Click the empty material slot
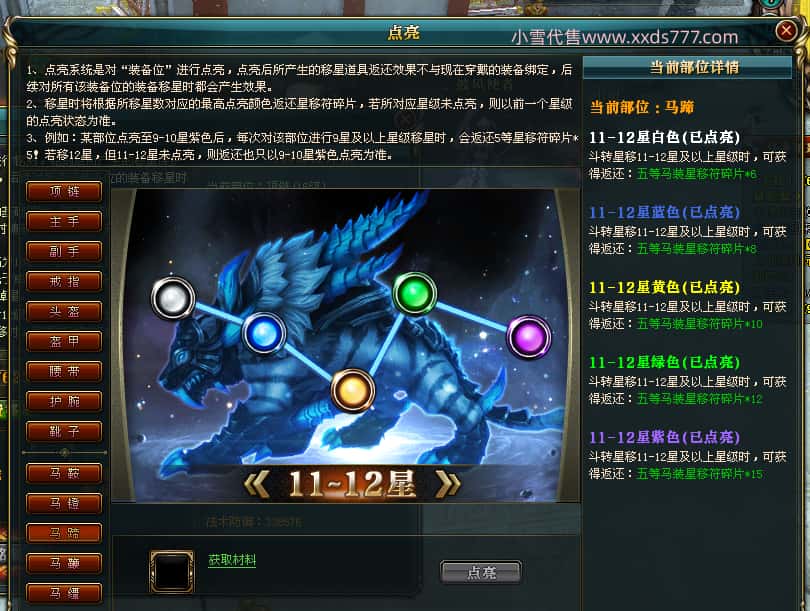Image resolution: width=810 pixels, height=611 pixels. coord(172,571)
